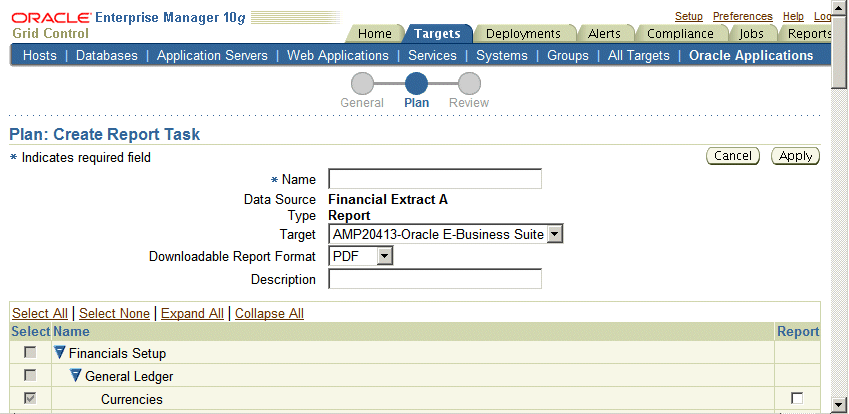Click the Select All link
849x414 pixels.
(x=40, y=313)
